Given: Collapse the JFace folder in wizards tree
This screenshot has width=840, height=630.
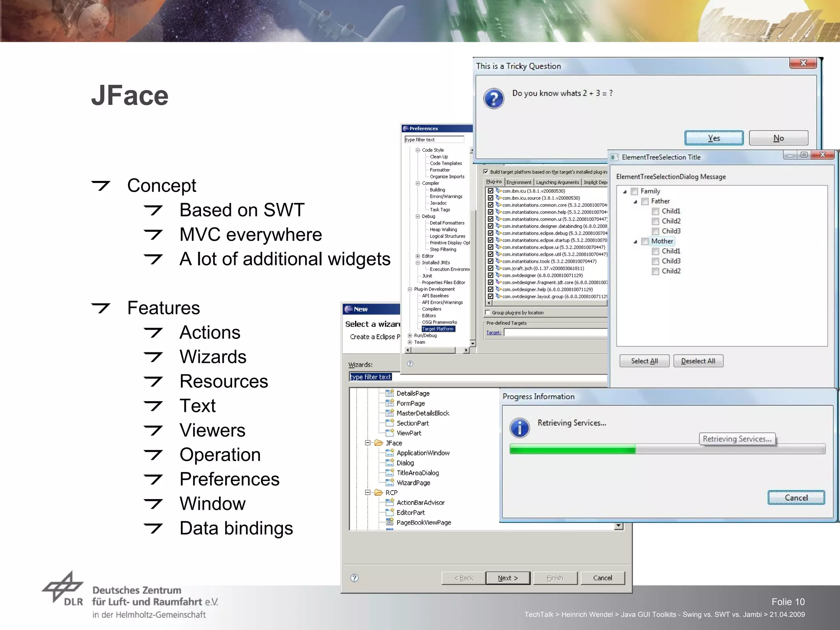Looking at the screenshot, I should pyautogui.click(x=368, y=443).
